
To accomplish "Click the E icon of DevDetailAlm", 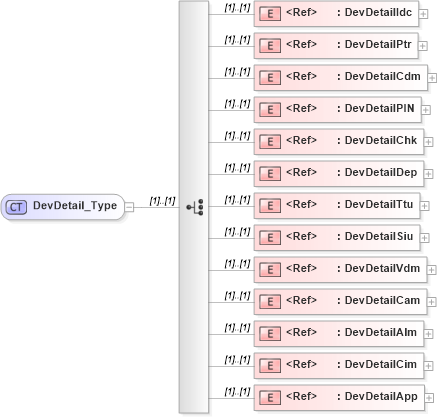I will tap(270, 334).
